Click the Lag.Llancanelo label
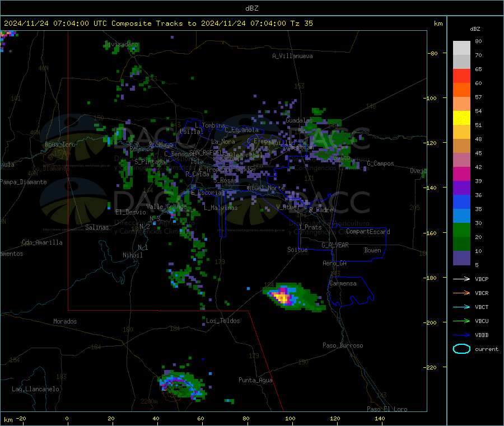 pyautogui.click(x=36, y=389)
